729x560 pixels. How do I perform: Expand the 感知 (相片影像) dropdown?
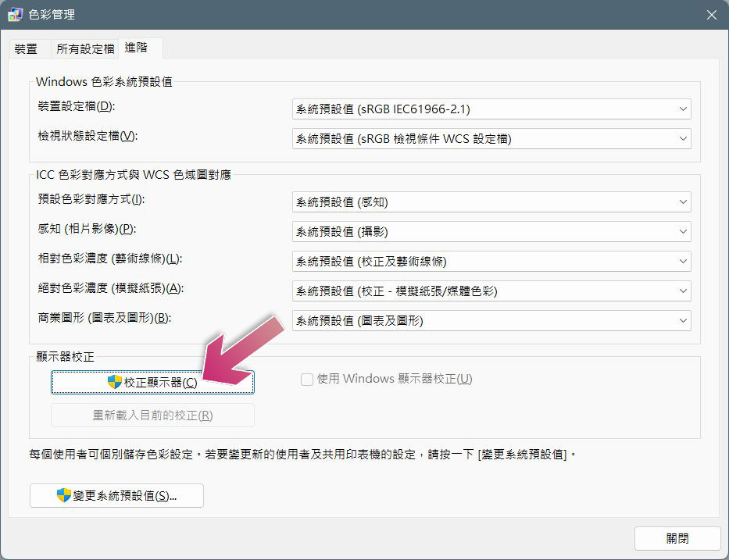(491, 232)
